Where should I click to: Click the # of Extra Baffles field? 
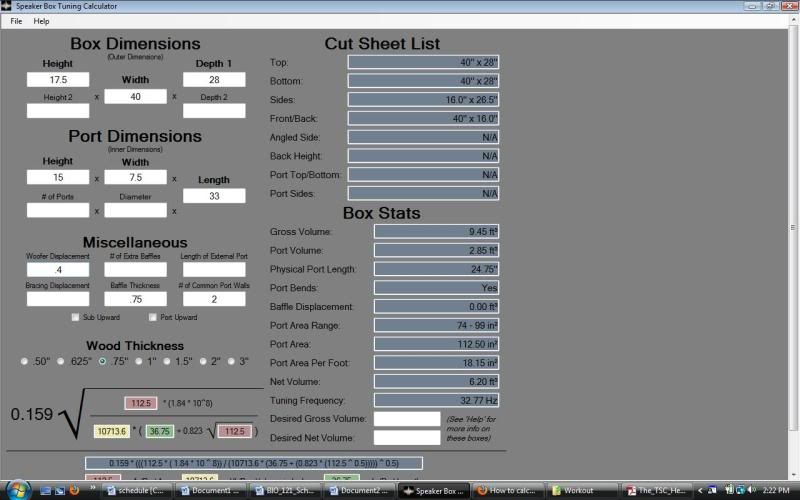[x=135, y=269]
